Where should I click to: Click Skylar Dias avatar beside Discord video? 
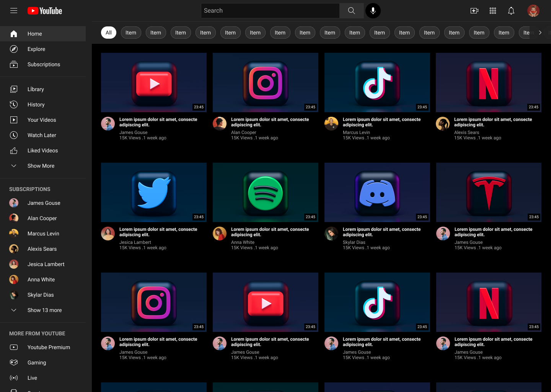click(331, 234)
